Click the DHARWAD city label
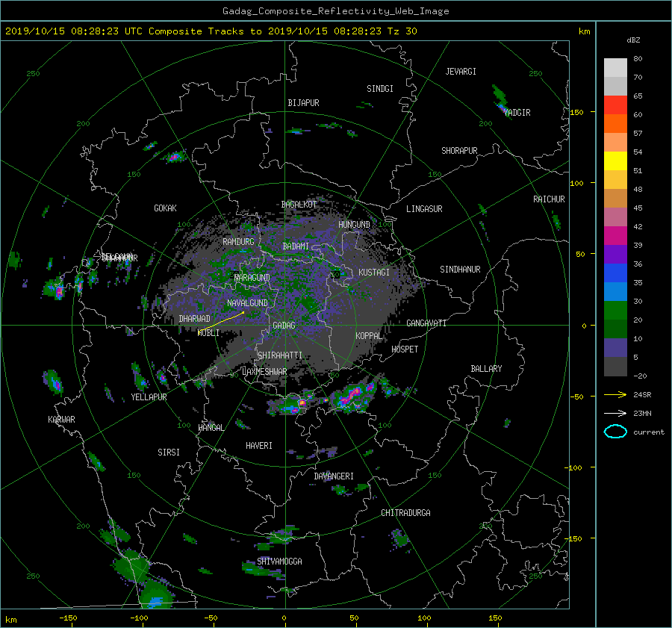This screenshot has height=628, width=672. (195, 319)
